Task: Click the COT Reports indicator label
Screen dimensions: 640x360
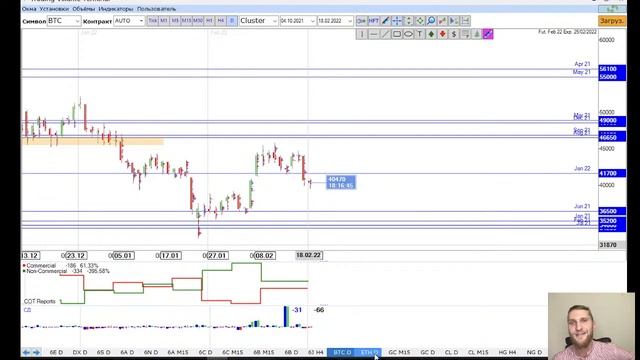Action: click(x=40, y=301)
